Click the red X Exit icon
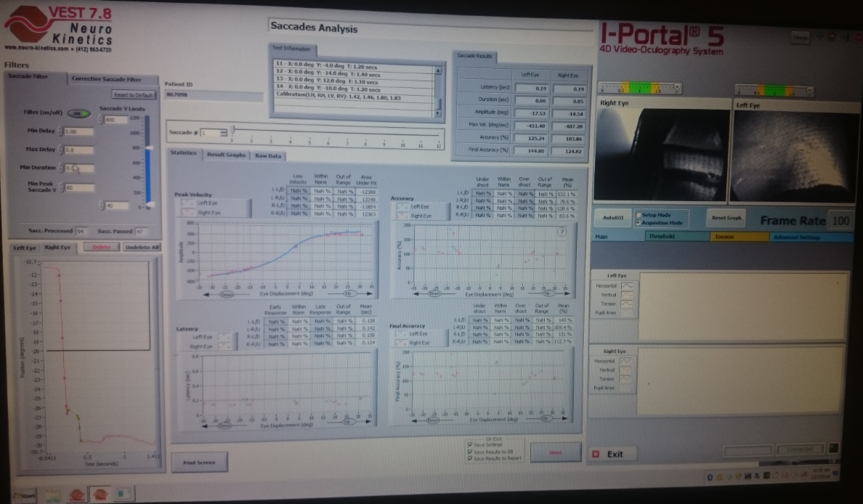The image size is (863, 504). coord(596,454)
